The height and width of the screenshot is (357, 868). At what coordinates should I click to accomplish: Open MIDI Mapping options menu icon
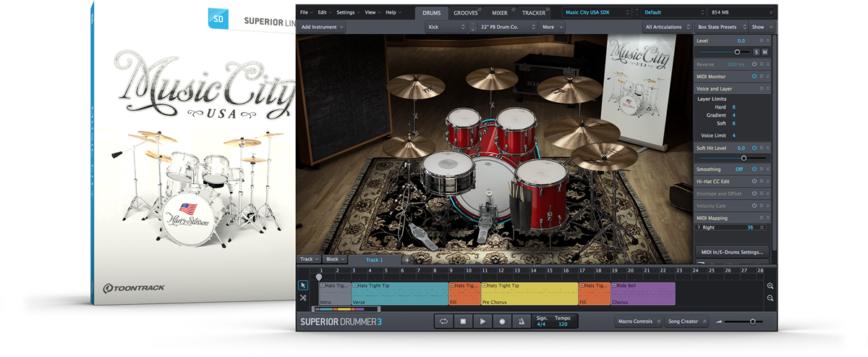[x=761, y=217]
